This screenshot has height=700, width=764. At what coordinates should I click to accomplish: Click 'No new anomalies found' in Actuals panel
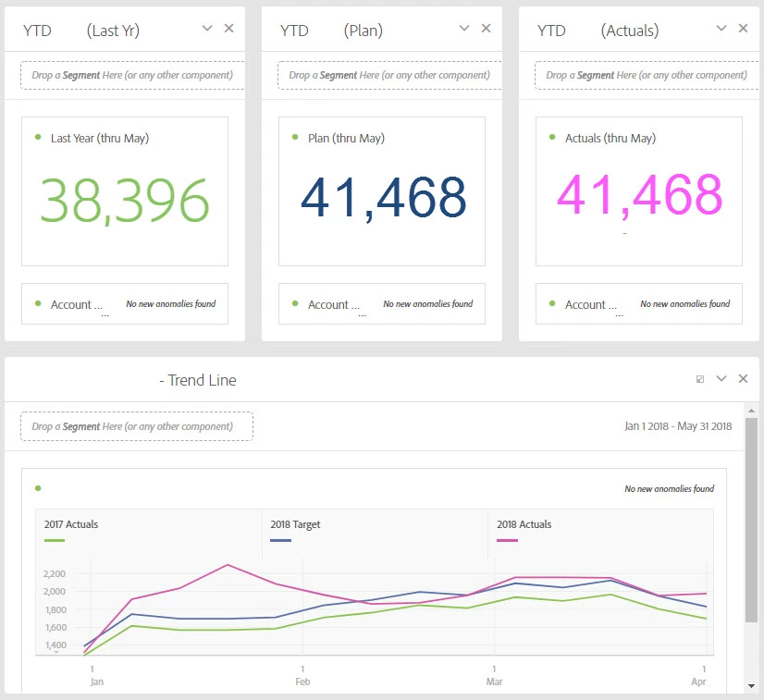click(x=685, y=304)
